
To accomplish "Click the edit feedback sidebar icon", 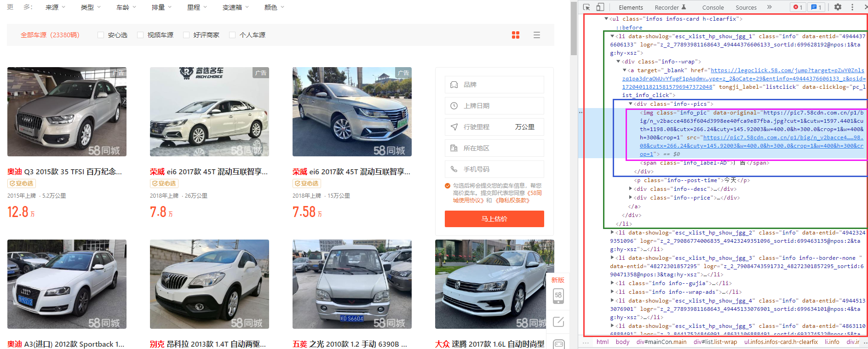I will pyautogui.click(x=558, y=322).
